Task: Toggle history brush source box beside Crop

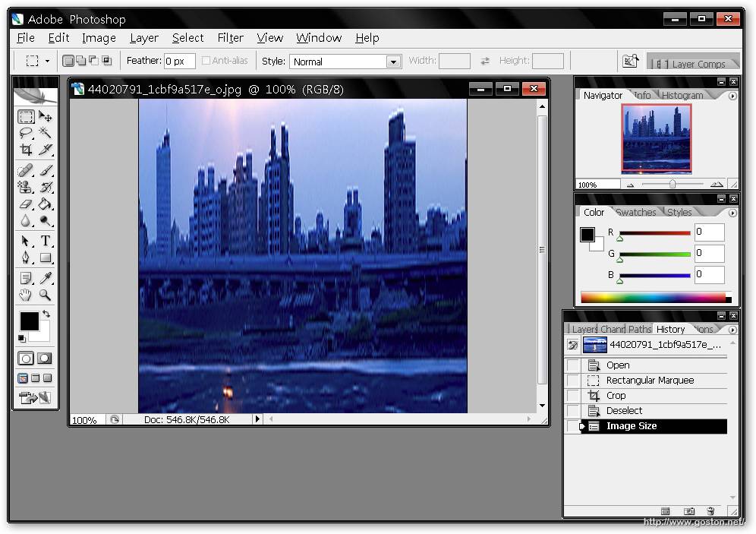Action: [573, 396]
